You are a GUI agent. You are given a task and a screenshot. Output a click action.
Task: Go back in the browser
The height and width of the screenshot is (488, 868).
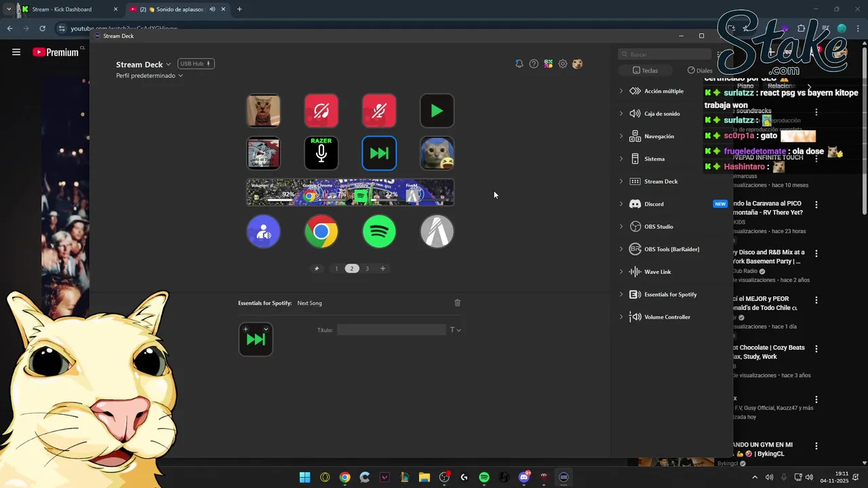coord(9,28)
